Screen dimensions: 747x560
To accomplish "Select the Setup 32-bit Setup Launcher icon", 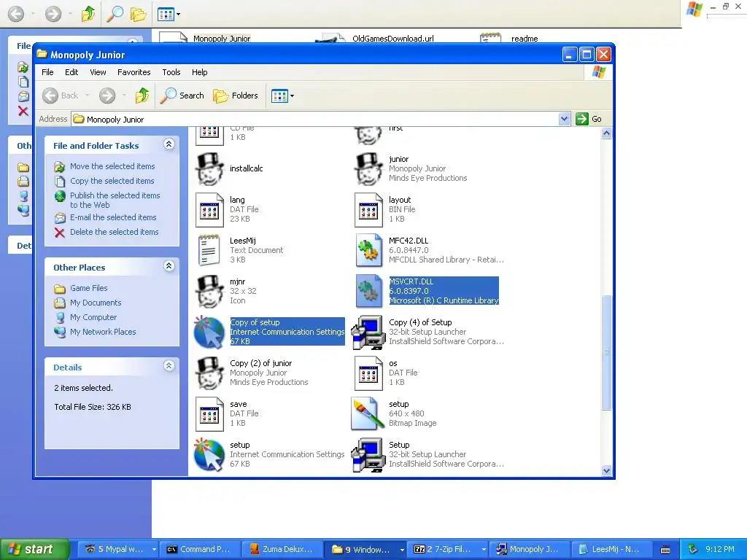I will tap(368, 455).
